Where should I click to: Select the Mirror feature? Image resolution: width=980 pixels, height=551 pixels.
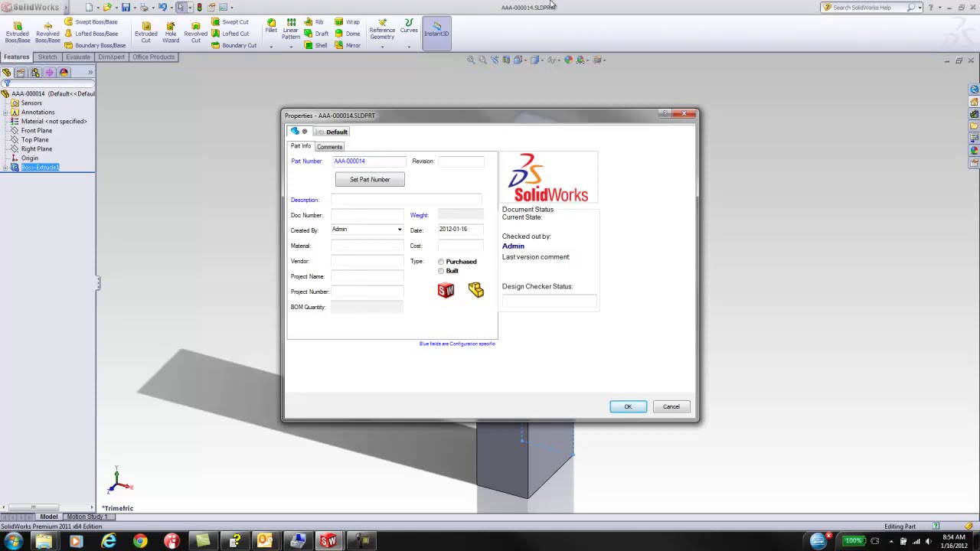(x=347, y=45)
